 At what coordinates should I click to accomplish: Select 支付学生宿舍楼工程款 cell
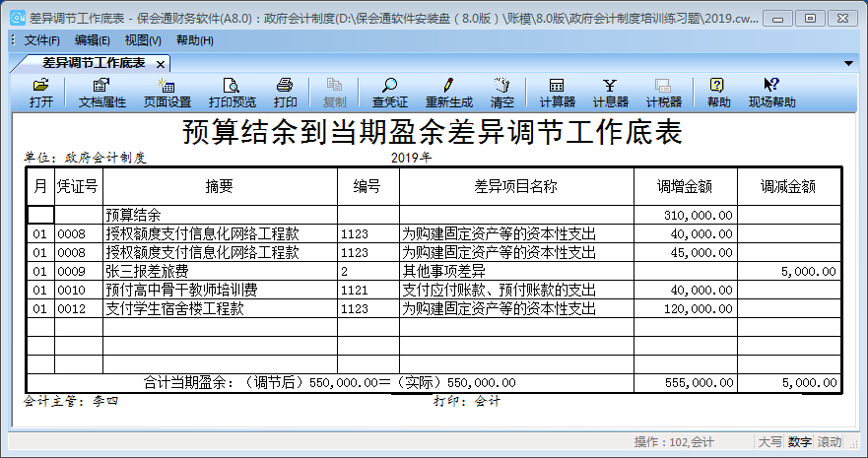click(x=220, y=308)
